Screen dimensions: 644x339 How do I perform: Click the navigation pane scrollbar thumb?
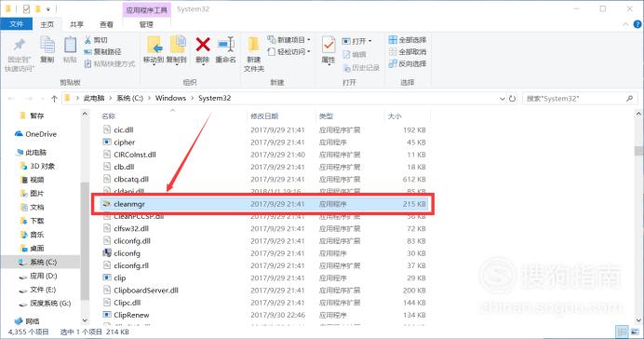tap(85, 241)
